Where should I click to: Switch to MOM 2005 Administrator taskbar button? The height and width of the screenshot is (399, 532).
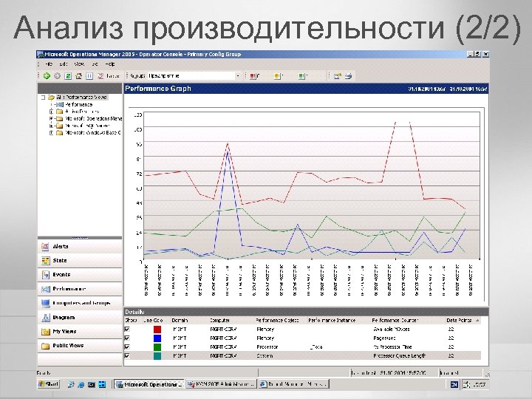pyautogui.click(x=221, y=384)
